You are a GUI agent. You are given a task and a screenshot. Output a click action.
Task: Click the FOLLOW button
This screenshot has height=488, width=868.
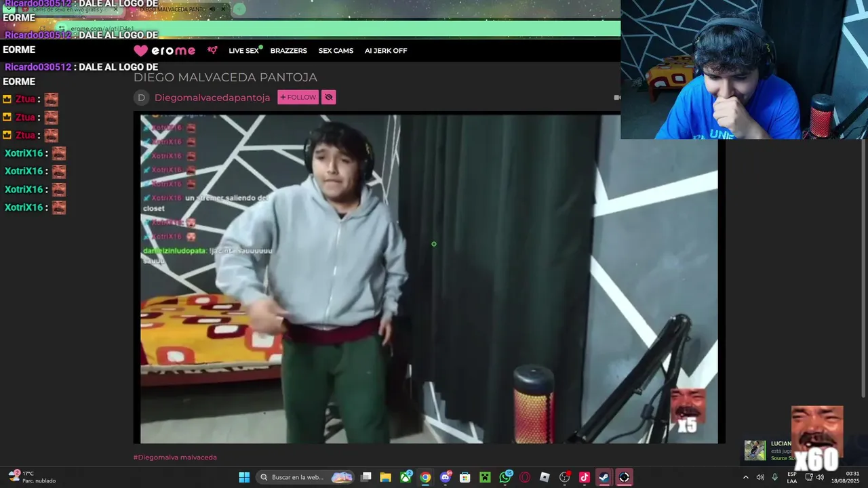pos(298,97)
